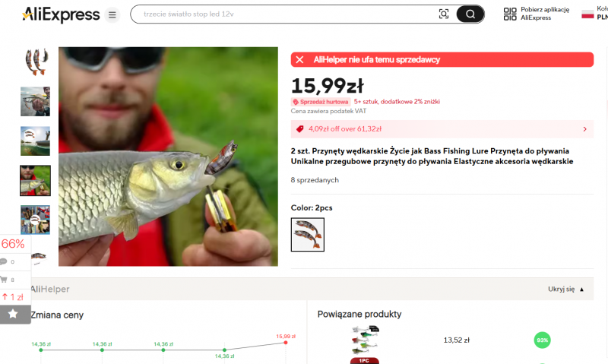
Task: Click the AliHelper comments bubble icon
Action: [x=4, y=261]
